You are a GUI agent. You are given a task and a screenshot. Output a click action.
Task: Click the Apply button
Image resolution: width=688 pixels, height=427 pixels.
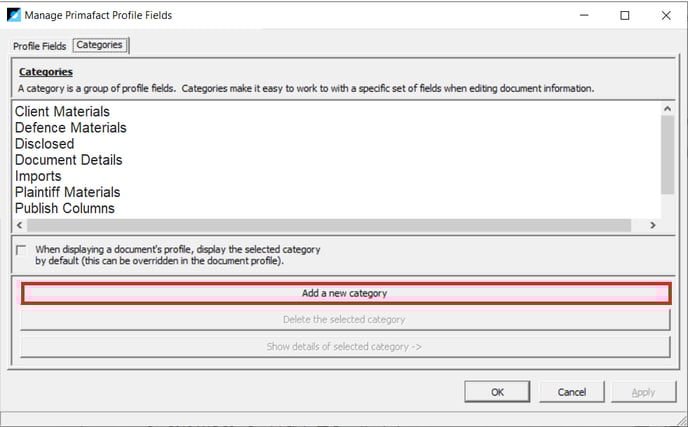643,392
